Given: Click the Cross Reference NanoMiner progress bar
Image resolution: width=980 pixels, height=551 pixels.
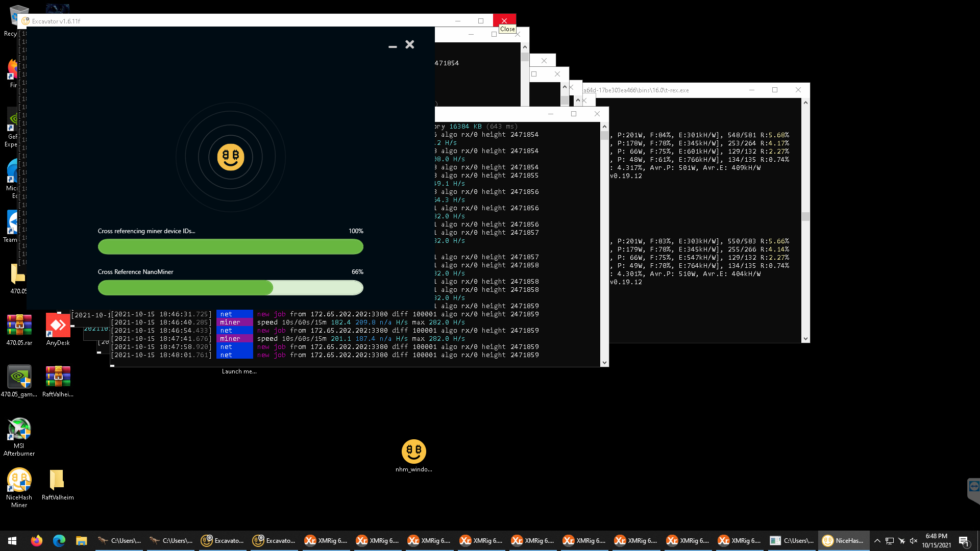Looking at the screenshot, I should [x=230, y=288].
